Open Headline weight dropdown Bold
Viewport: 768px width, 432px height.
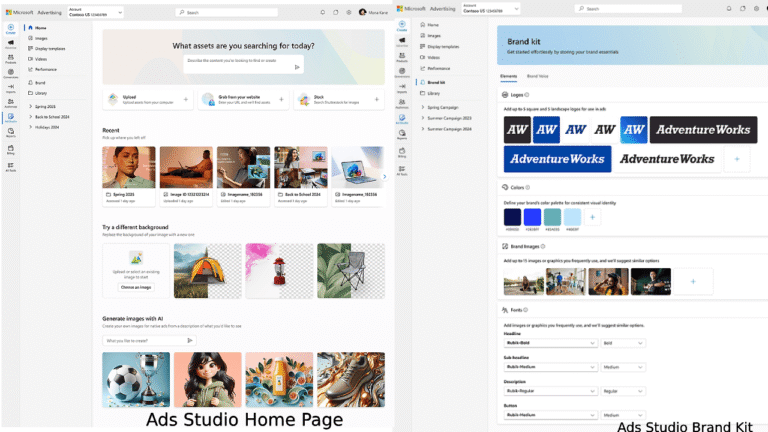pyautogui.click(x=623, y=343)
